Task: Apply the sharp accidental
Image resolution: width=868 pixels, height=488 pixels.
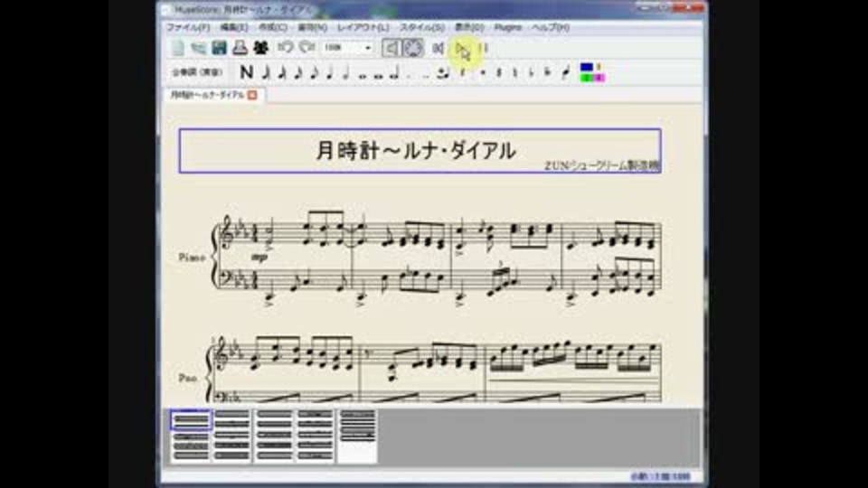Action: coord(499,72)
